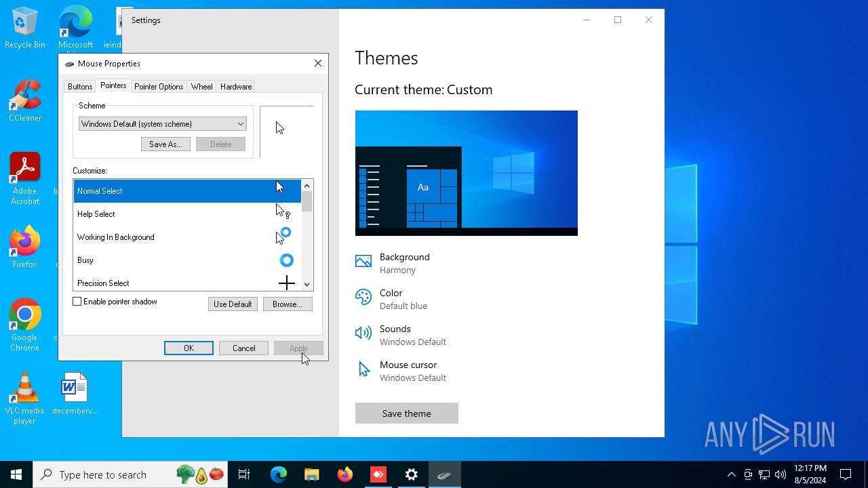
Task: Open Edge from the taskbar
Action: coord(279,474)
